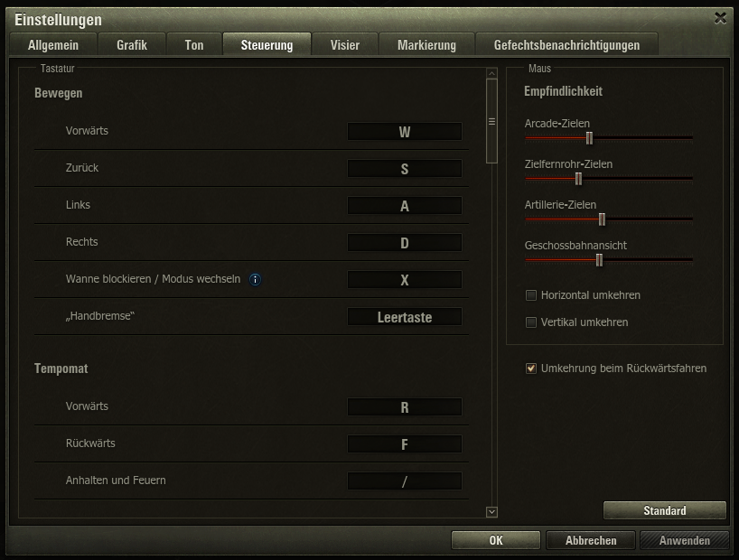The width and height of the screenshot is (739, 560).
Task: Switch to the Grafik tab
Action: [x=132, y=45]
